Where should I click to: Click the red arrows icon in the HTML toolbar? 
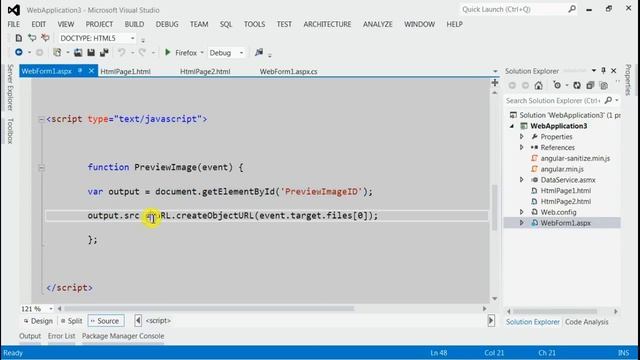45,38
